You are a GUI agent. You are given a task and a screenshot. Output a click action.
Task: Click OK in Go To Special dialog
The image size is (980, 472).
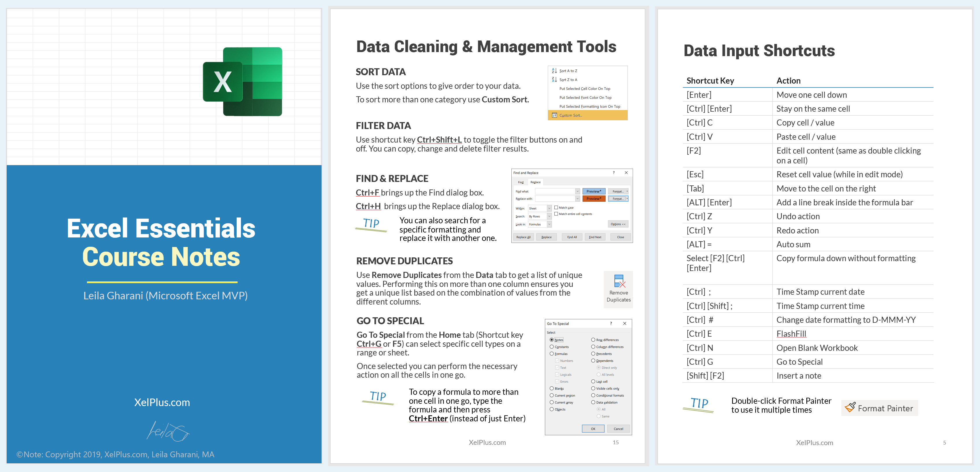[x=593, y=429]
